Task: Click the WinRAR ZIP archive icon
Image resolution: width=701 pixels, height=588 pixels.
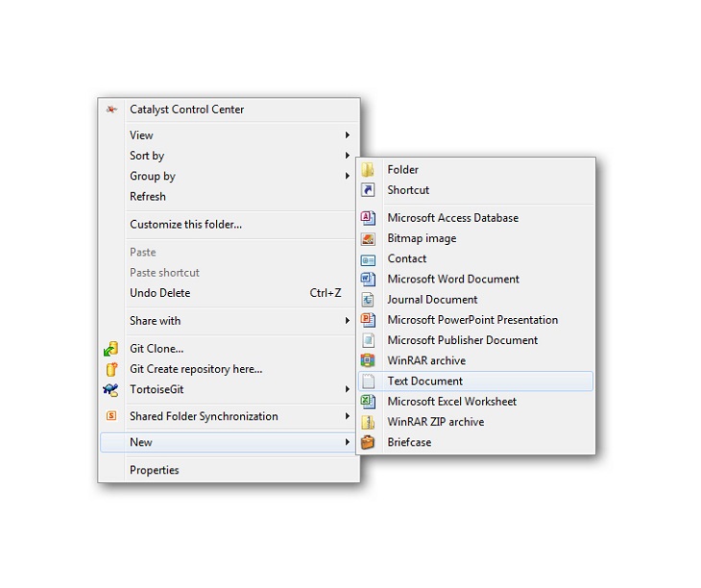Action: [x=368, y=422]
